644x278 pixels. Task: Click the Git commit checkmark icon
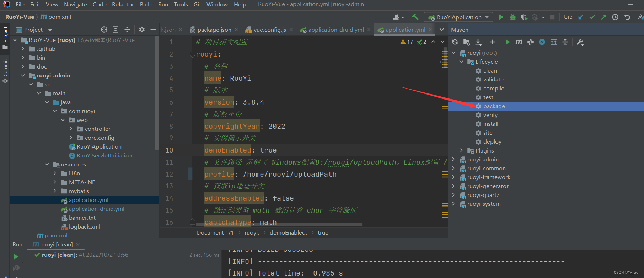coord(592,17)
